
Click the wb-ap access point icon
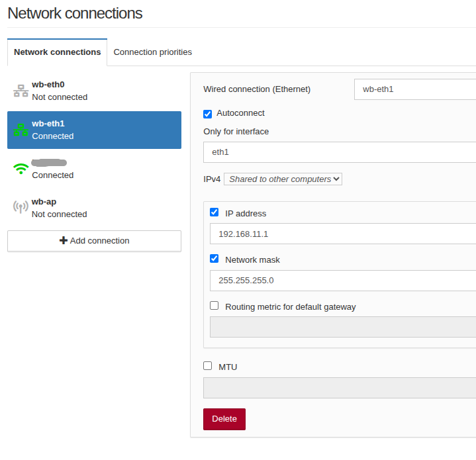[21, 208]
